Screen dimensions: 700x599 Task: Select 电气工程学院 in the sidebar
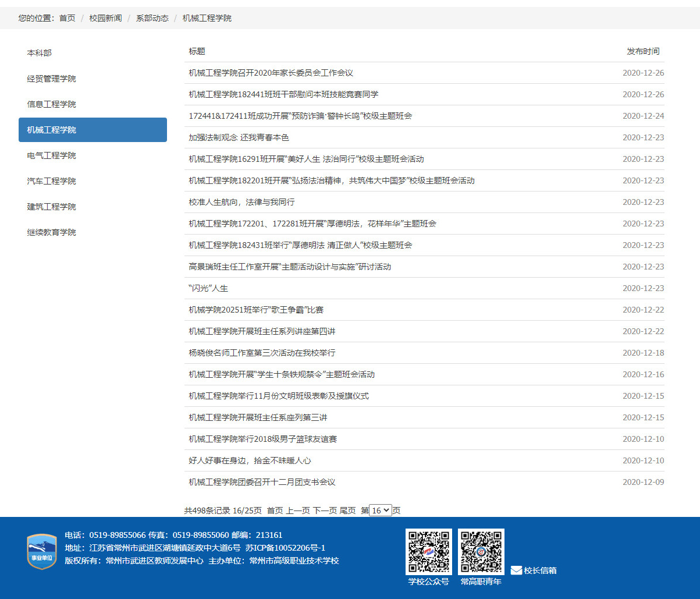point(51,155)
